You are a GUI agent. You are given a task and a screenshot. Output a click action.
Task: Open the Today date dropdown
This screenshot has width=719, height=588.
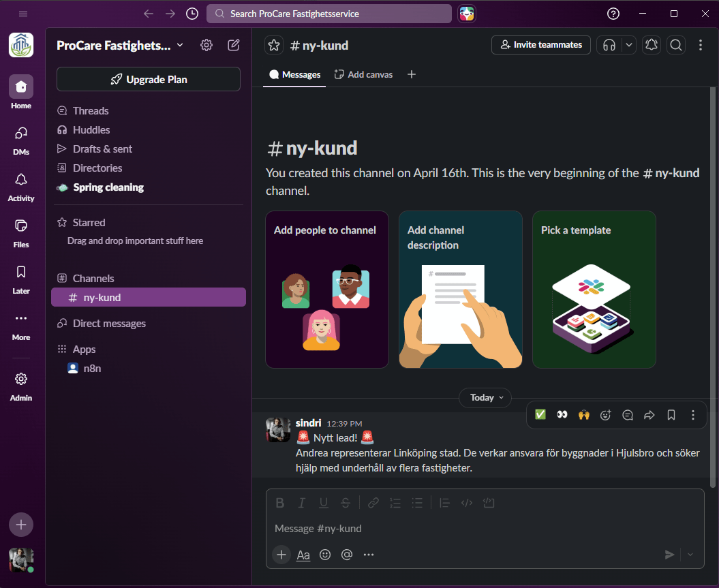point(486,397)
